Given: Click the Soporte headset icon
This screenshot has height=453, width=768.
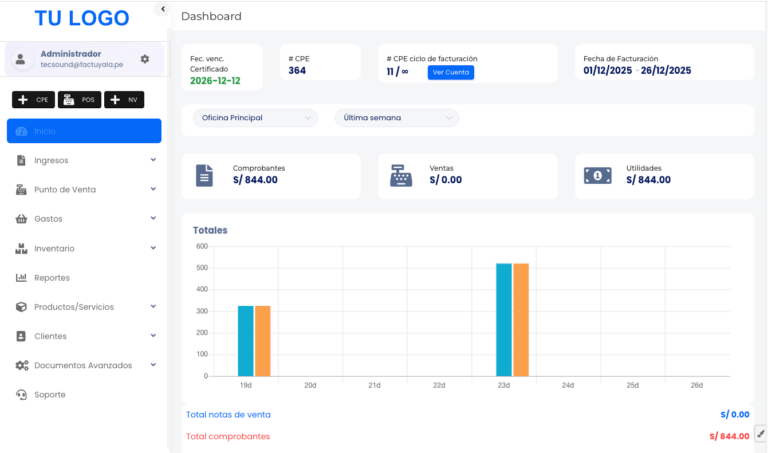Looking at the screenshot, I should (x=22, y=395).
